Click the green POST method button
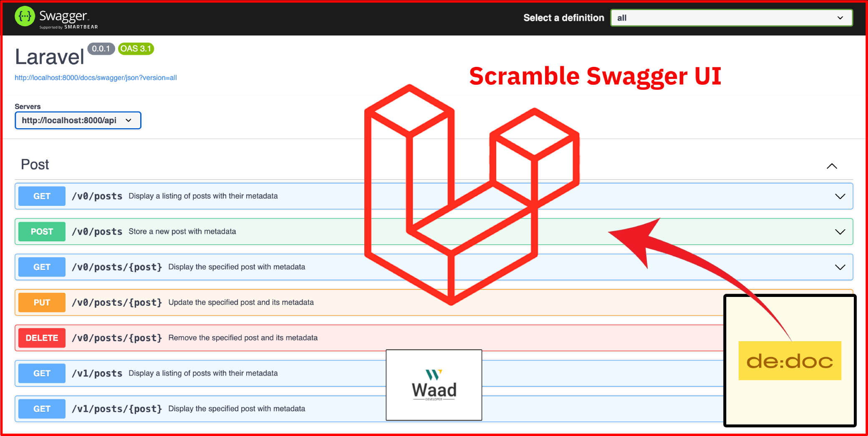 pyautogui.click(x=42, y=232)
